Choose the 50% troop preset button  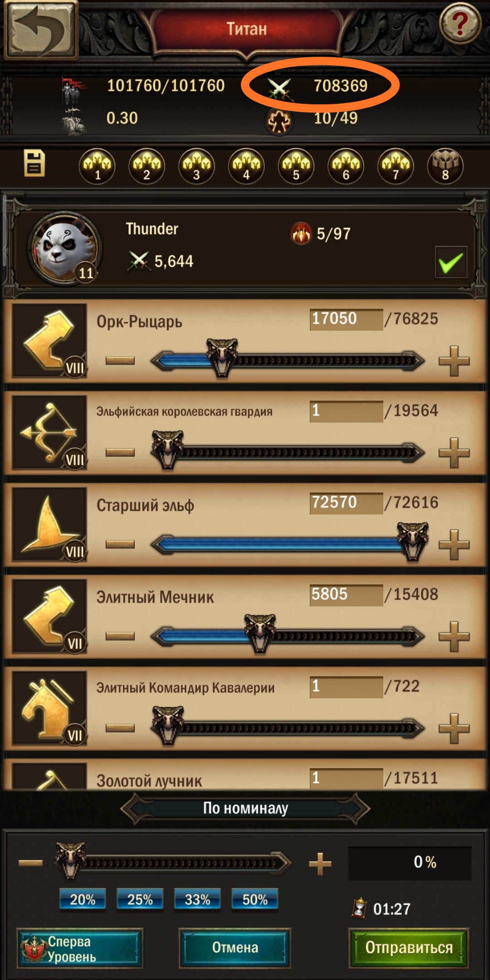pos(255,899)
